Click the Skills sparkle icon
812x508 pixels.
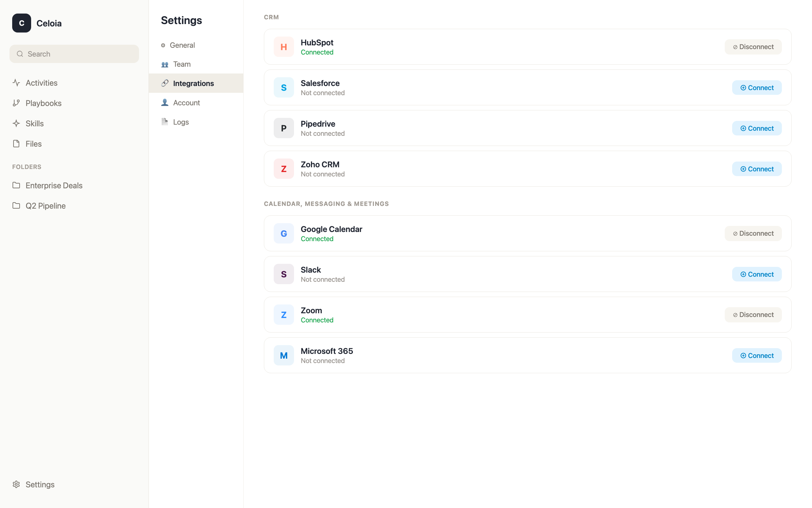pyautogui.click(x=17, y=123)
